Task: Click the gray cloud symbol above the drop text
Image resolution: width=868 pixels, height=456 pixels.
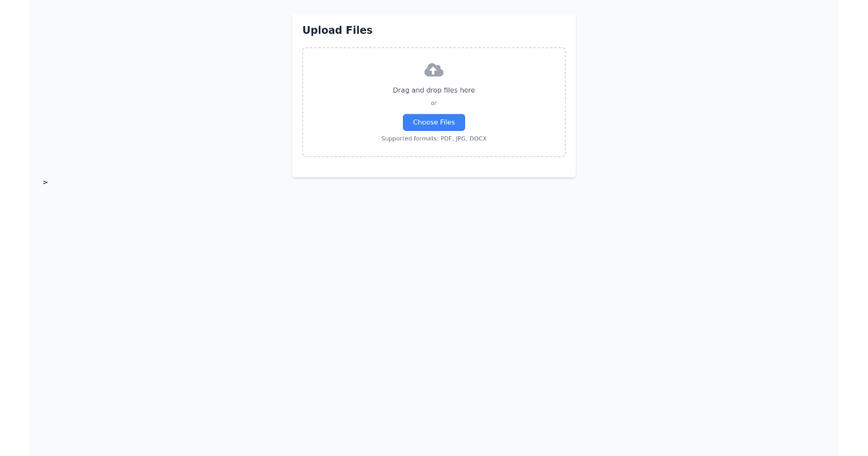Action: tap(434, 69)
